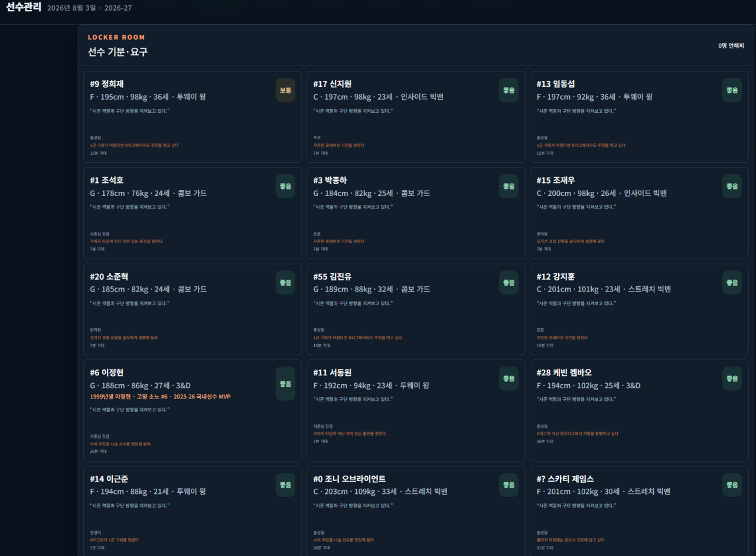
Task: Select player name #55 김진유
Action: (333, 276)
